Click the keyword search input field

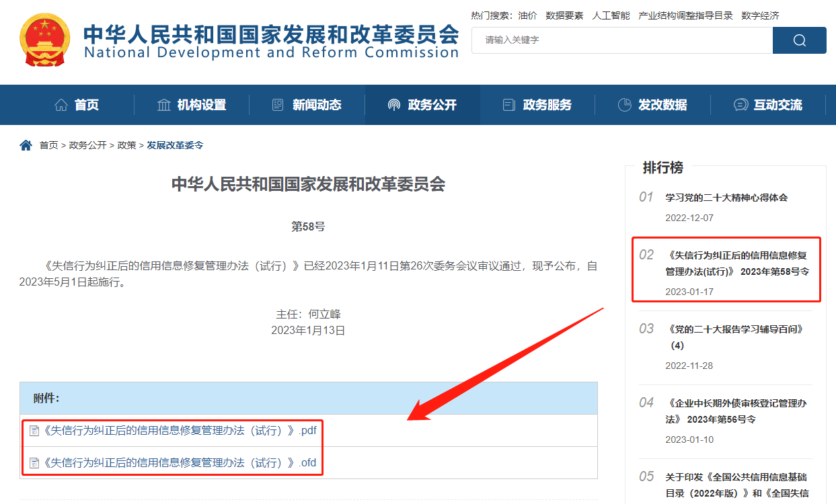[622, 40]
